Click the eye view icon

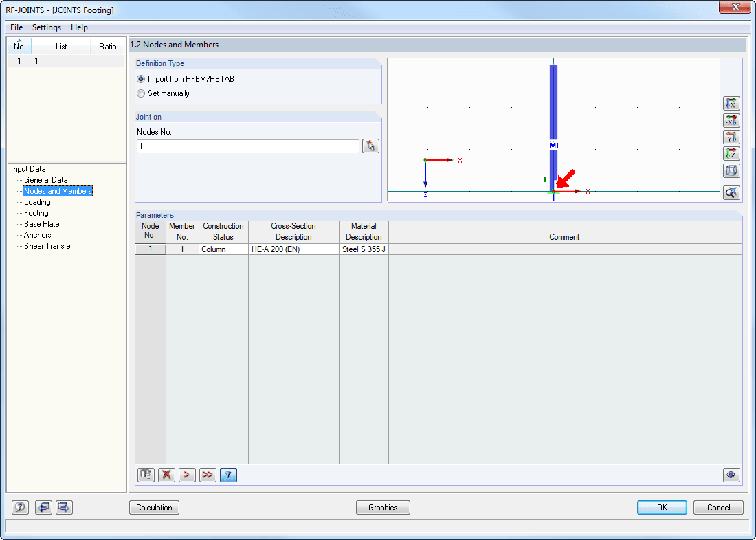[x=731, y=475]
